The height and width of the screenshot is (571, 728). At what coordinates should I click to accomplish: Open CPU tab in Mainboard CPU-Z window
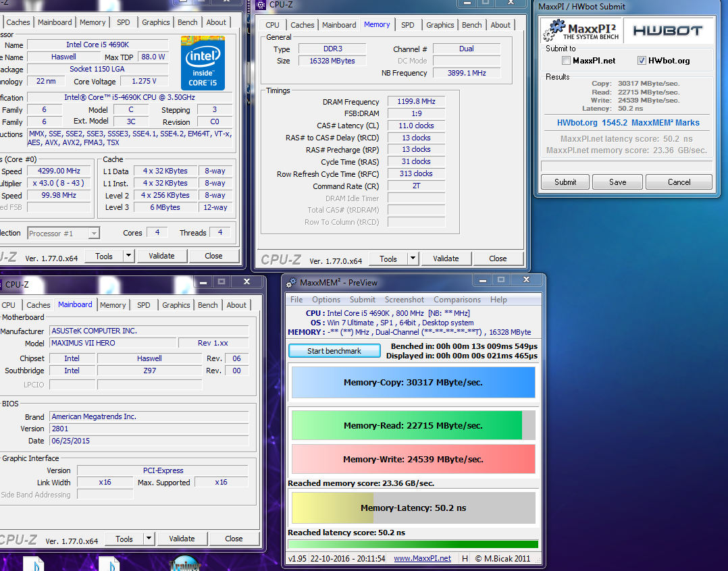8,305
